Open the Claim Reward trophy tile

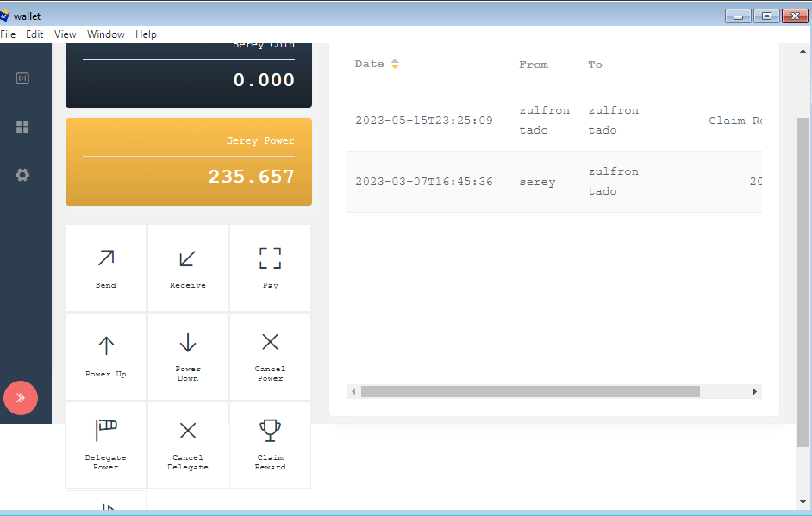[270, 445]
